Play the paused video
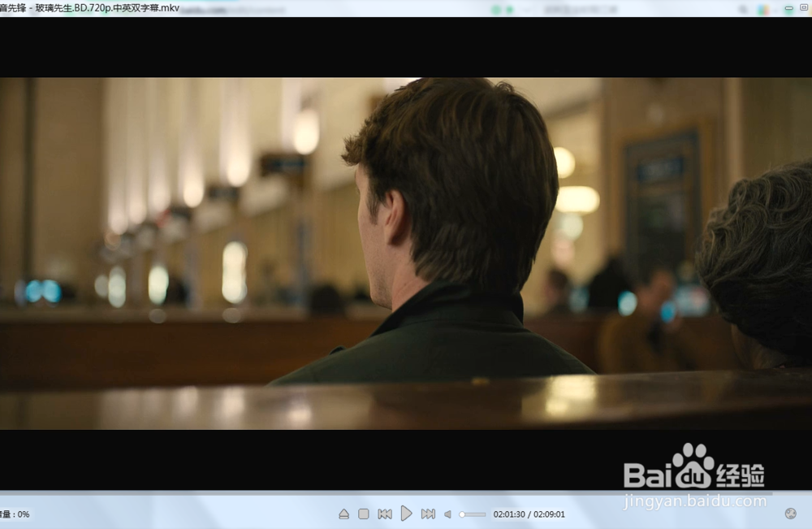This screenshot has width=812, height=529. 407,514
